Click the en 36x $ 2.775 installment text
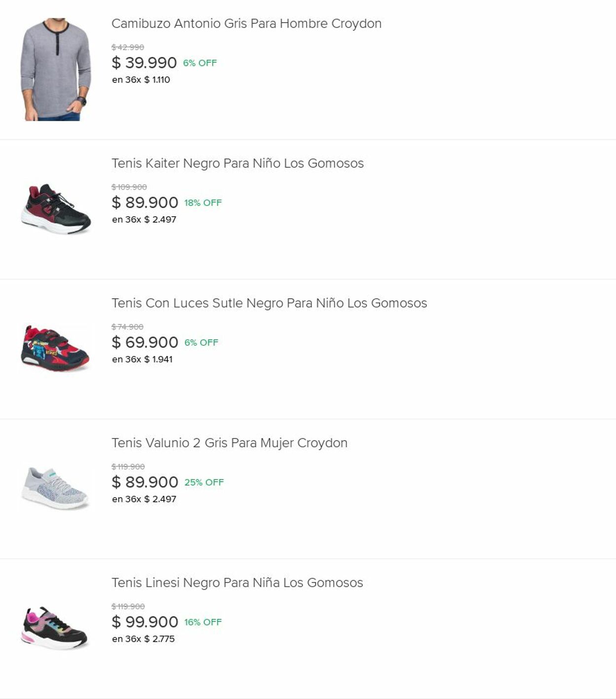Viewport: 616px width, 699px height. (143, 639)
